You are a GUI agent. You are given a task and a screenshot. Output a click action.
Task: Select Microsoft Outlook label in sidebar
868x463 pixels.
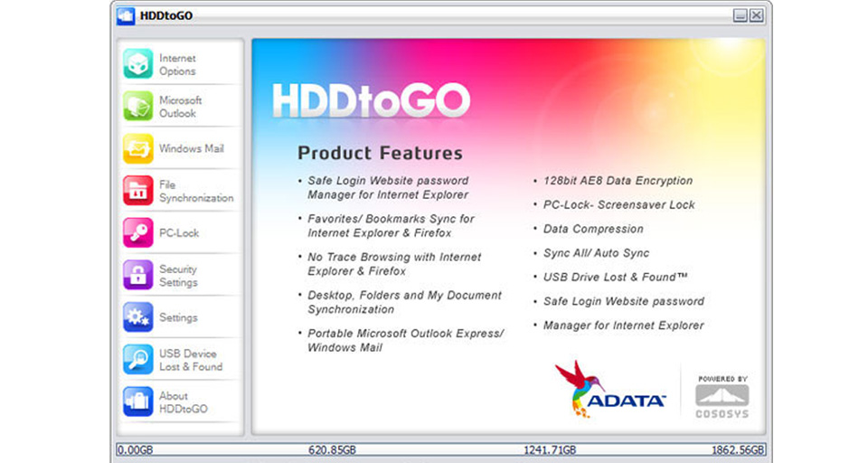[181, 107]
